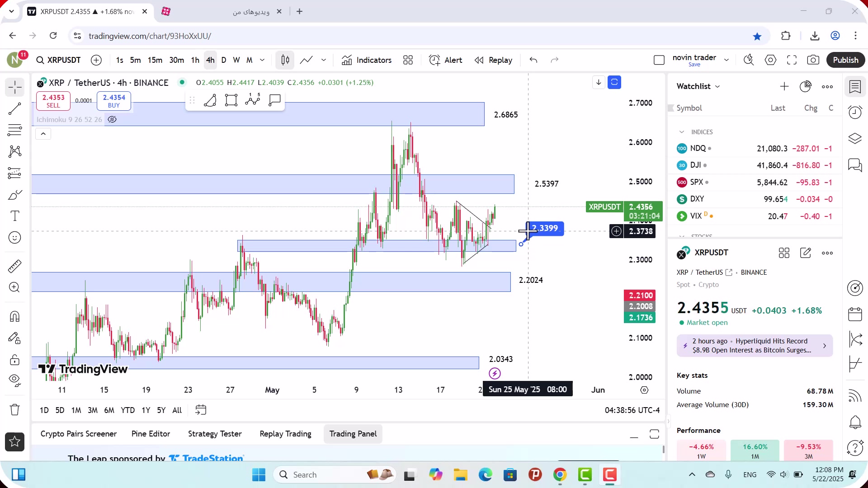868x488 pixels.
Task: Toggle stay in drawing mode
Action: tap(14, 338)
